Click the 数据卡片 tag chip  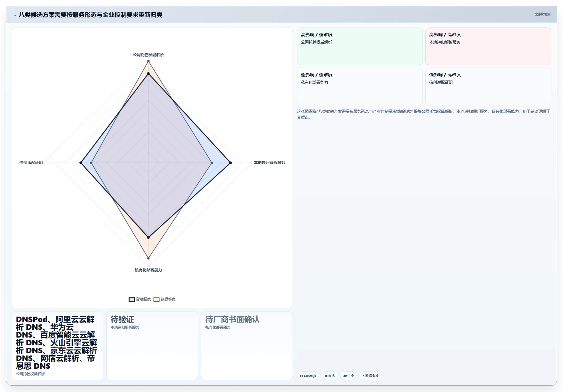[370, 376]
